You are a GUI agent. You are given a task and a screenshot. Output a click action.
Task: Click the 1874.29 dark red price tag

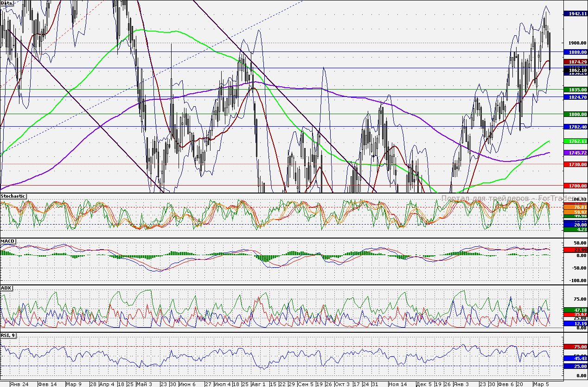point(575,61)
